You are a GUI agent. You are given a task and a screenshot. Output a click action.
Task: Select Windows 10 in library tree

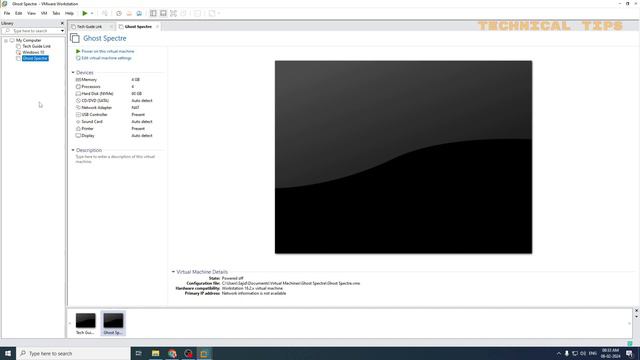(33, 52)
